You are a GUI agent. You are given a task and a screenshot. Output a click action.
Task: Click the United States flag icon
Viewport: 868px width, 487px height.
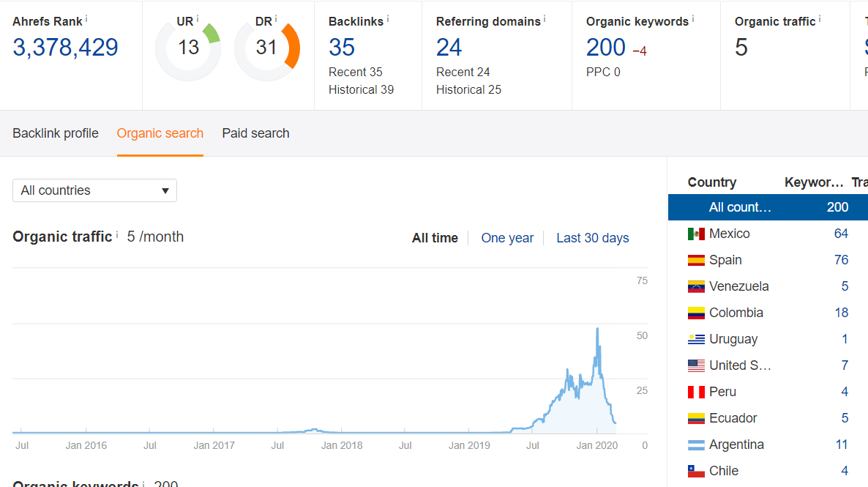point(696,365)
